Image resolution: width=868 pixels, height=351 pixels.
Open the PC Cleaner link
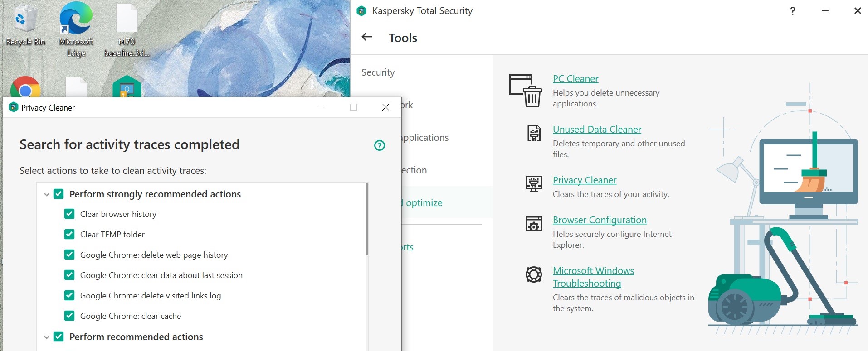575,78
